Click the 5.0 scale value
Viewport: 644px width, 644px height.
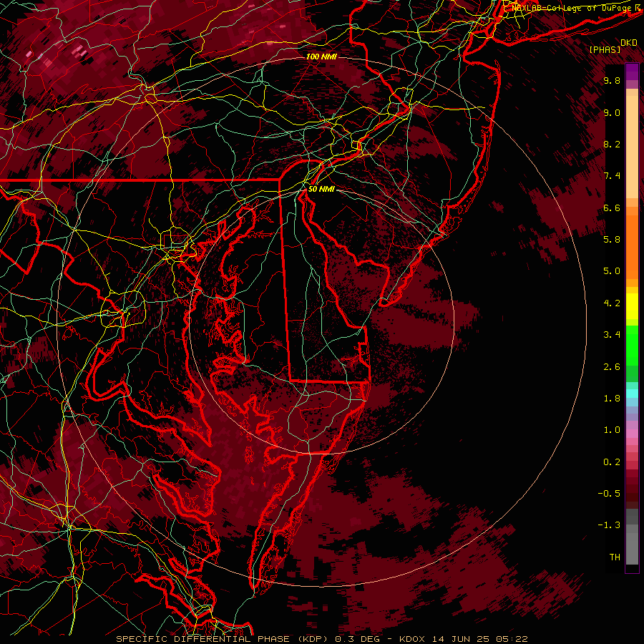(612, 271)
